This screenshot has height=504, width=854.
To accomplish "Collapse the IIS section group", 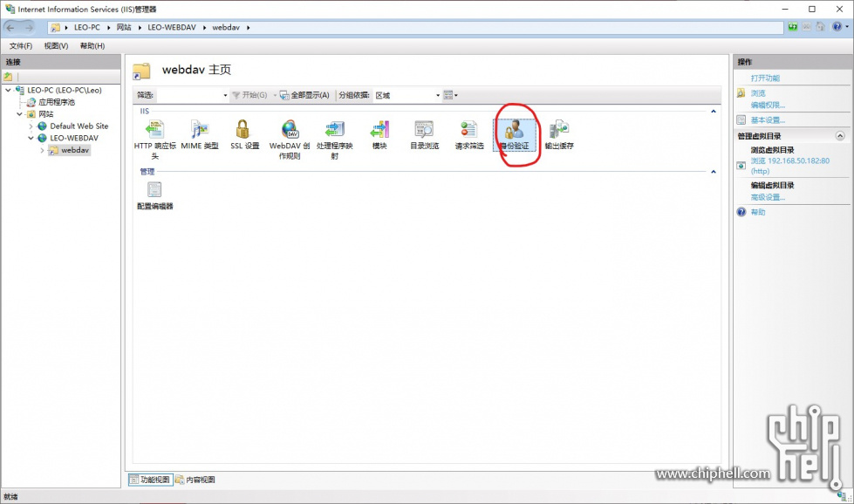I will tap(714, 112).
